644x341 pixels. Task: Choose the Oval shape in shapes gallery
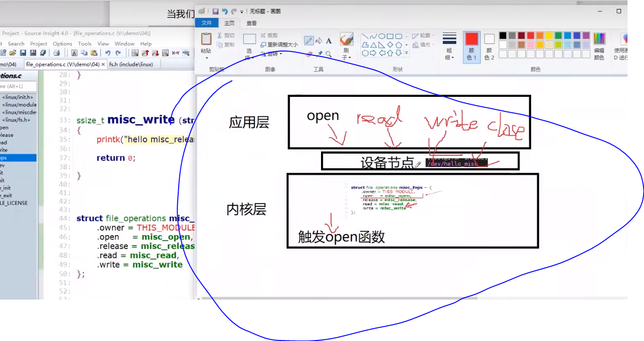[382, 36]
